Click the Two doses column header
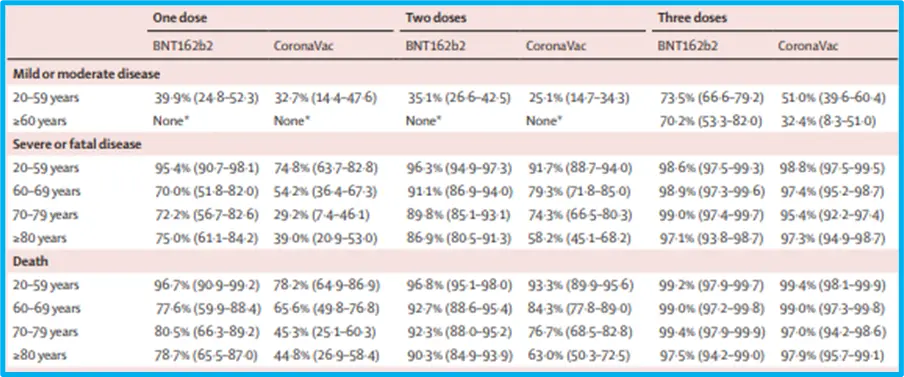The height and width of the screenshot is (377, 904). coord(436,17)
